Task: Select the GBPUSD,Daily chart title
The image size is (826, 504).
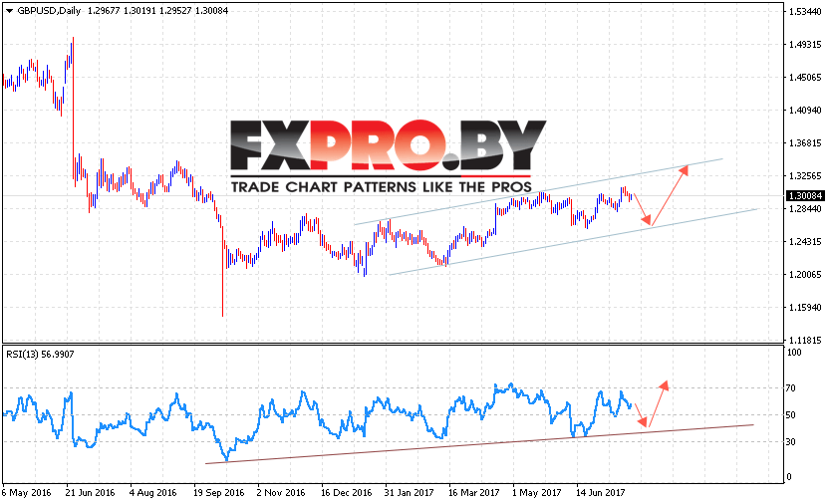Action: tap(49, 11)
